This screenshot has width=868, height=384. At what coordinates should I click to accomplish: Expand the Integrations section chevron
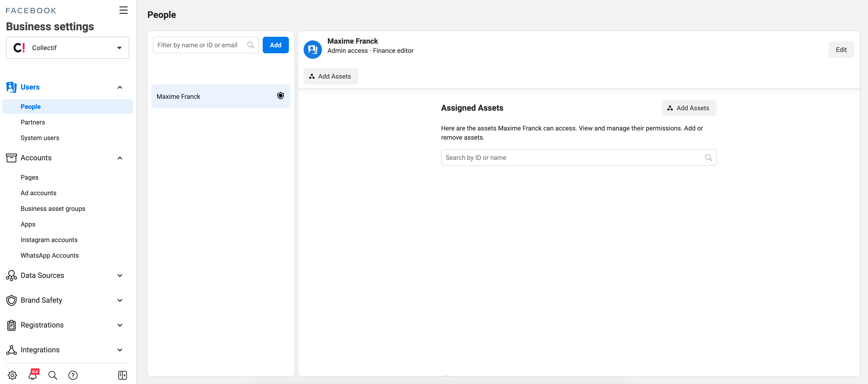120,350
